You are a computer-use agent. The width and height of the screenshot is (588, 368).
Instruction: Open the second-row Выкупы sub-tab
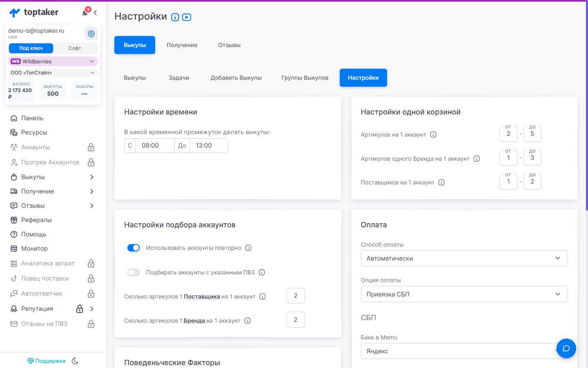(x=135, y=78)
